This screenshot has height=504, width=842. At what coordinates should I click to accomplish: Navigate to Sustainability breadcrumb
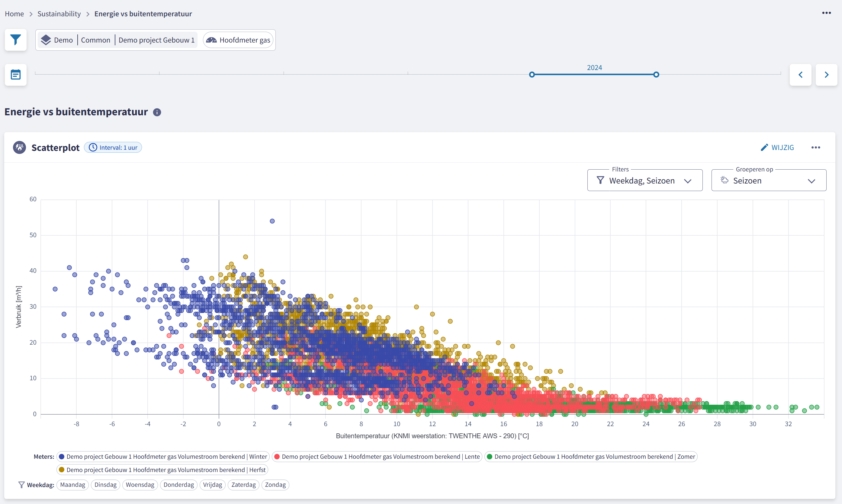click(59, 14)
